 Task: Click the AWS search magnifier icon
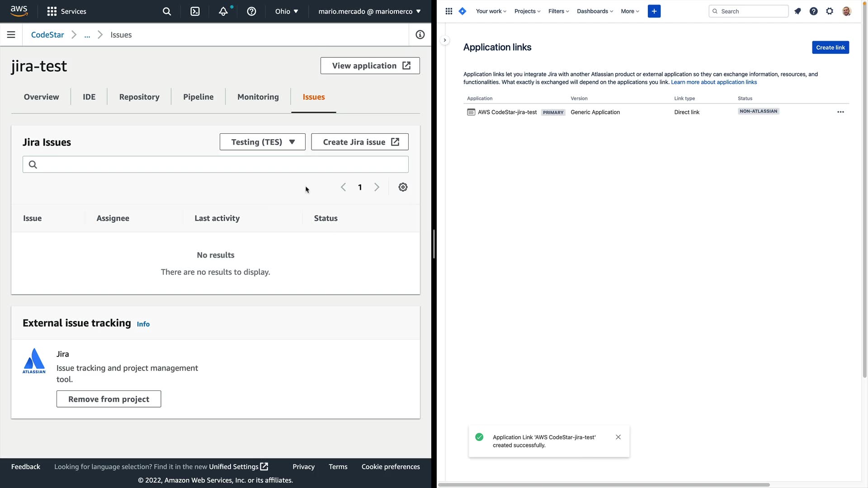click(167, 11)
